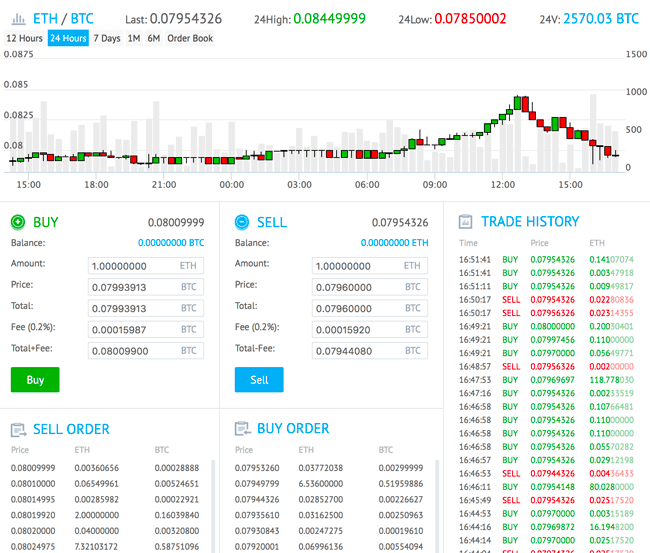
Task: Focus the Sell Price BTC field
Action: coord(370,287)
